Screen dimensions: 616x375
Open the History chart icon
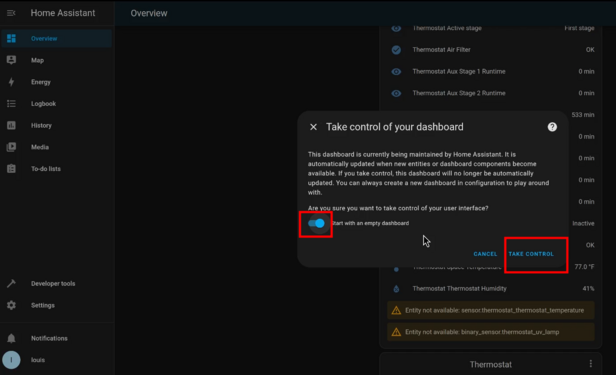coord(11,125)
